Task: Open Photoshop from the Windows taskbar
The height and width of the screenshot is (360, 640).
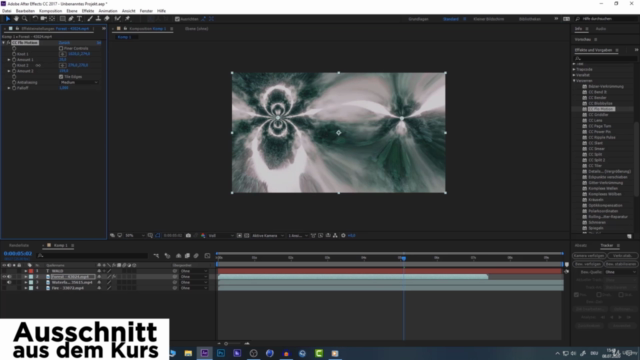Action: tap(221, 353)
